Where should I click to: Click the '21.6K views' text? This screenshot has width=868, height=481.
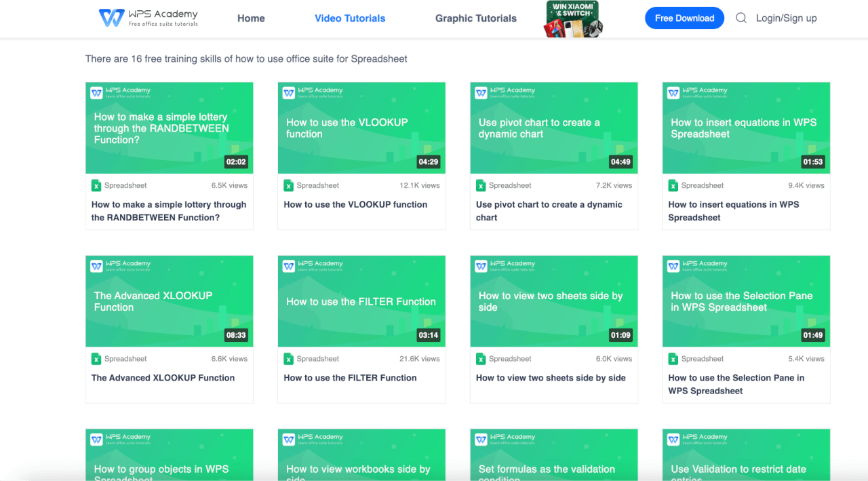tap(420, 359)
